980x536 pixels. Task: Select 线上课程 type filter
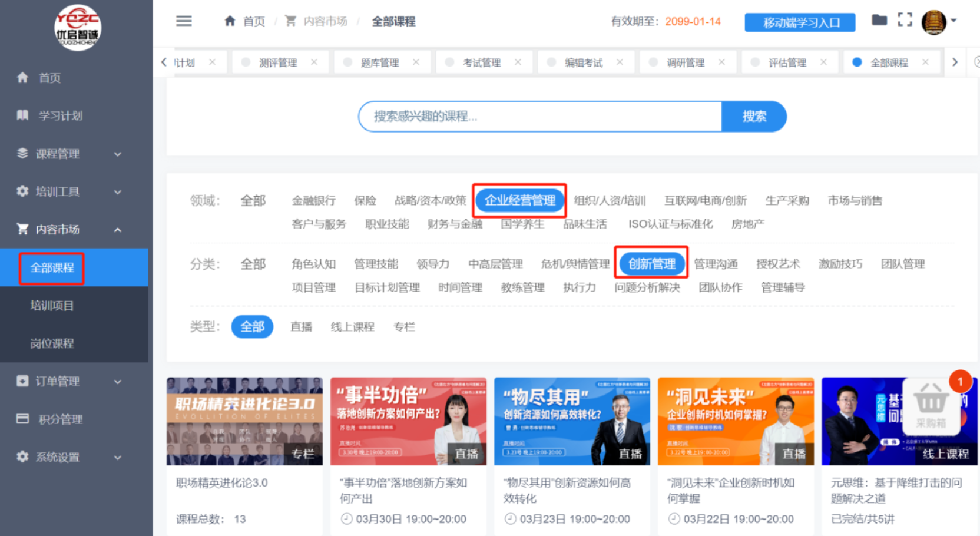pyautogui.click(x=352, y=327)
